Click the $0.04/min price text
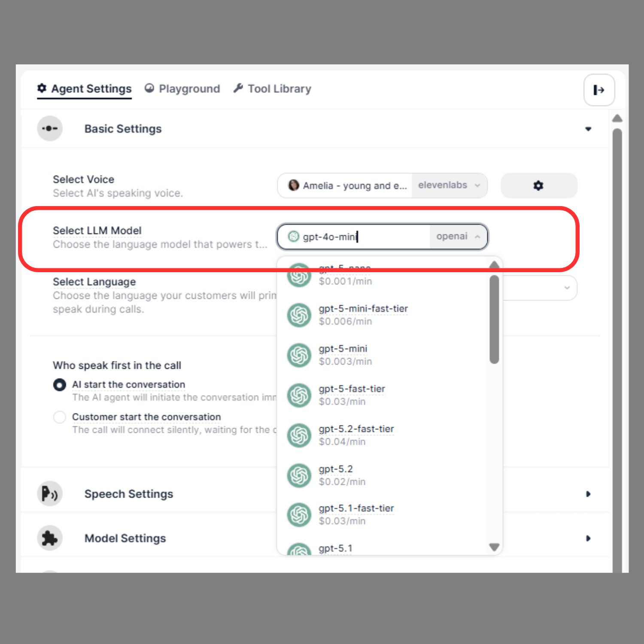 click(x=342, y=442)
